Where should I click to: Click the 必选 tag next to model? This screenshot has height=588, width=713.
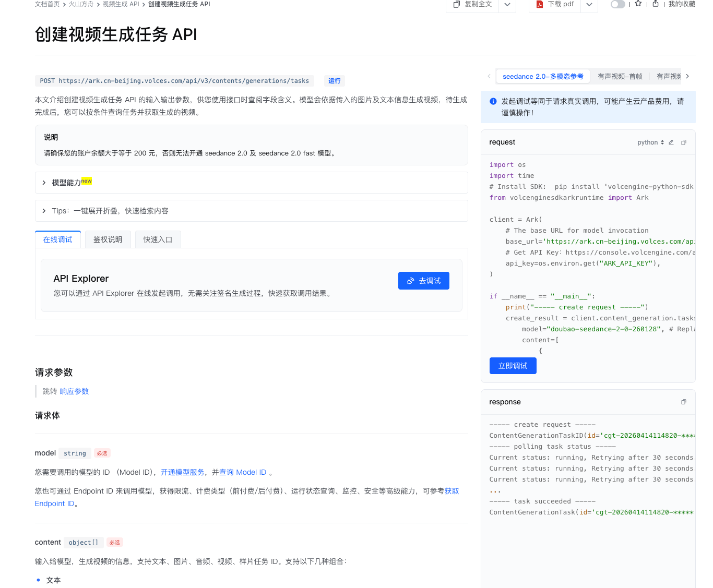coord(102,453)
